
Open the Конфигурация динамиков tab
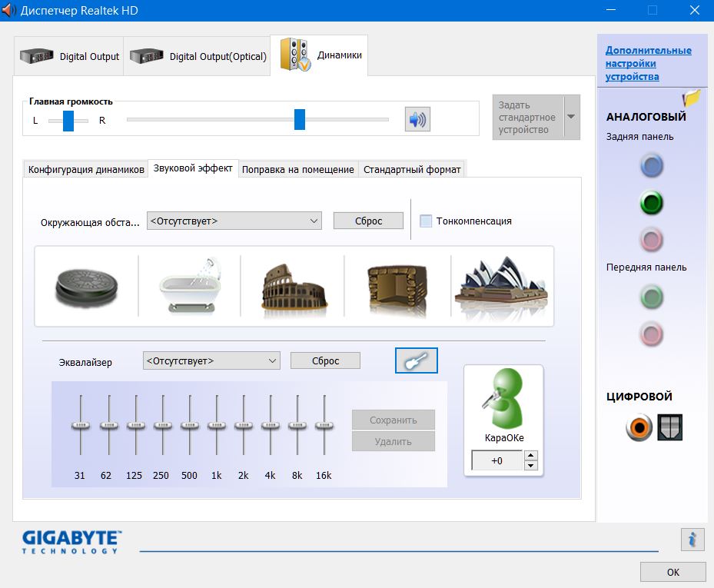coord(86,169)
